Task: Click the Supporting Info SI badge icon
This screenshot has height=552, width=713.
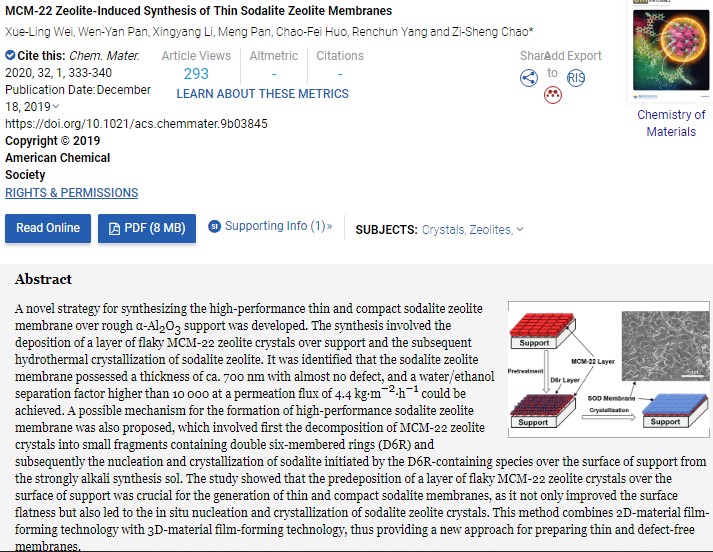Action: click(214, 226)
